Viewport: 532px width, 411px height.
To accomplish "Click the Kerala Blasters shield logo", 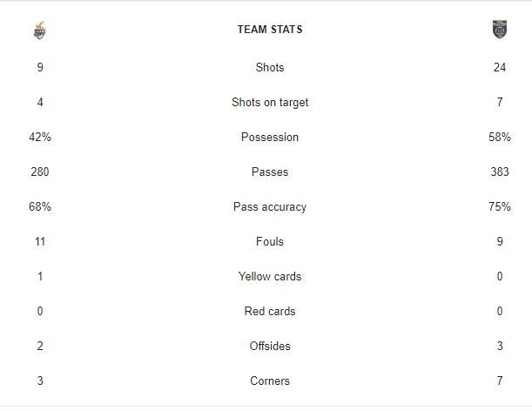I will [x=500, y=30].
